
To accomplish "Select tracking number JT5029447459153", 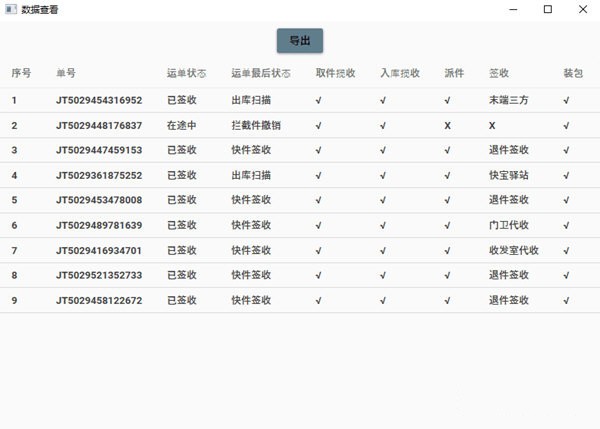I will point(99,150).
